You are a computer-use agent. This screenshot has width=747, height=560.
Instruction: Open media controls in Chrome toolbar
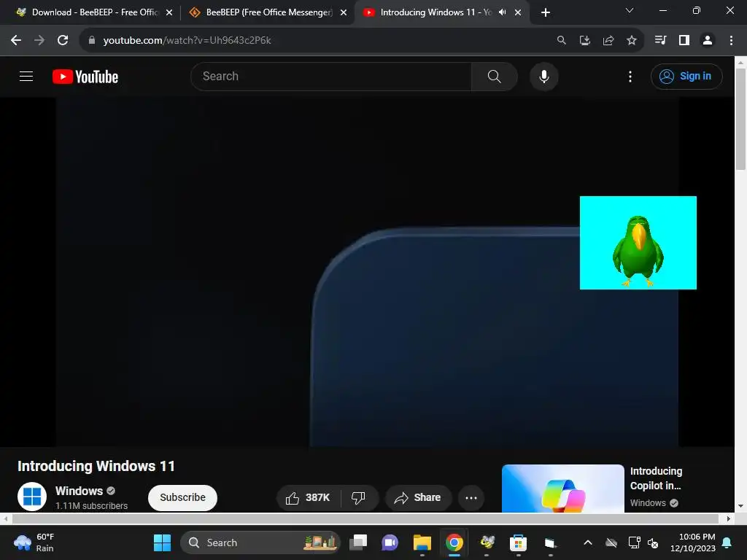[x=660, y=41]
